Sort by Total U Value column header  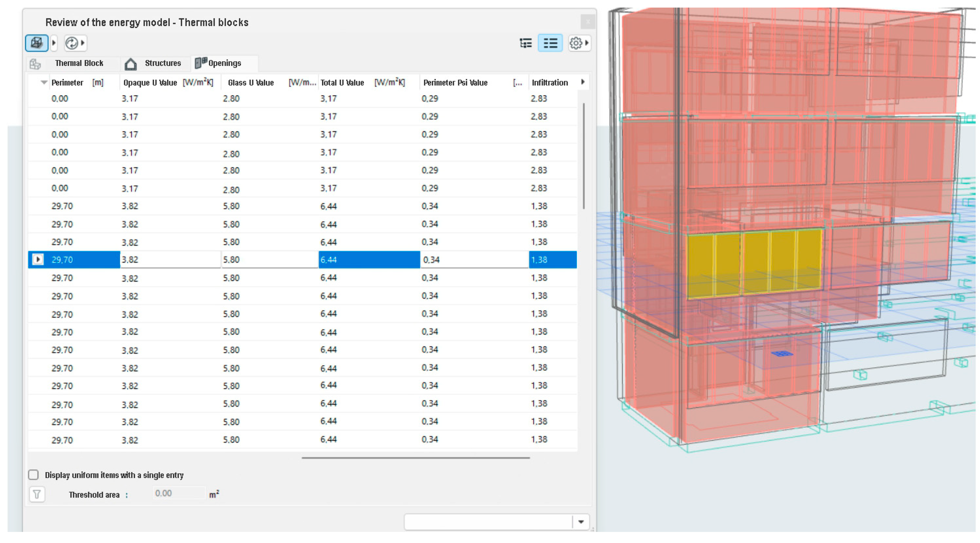[342, 83]
